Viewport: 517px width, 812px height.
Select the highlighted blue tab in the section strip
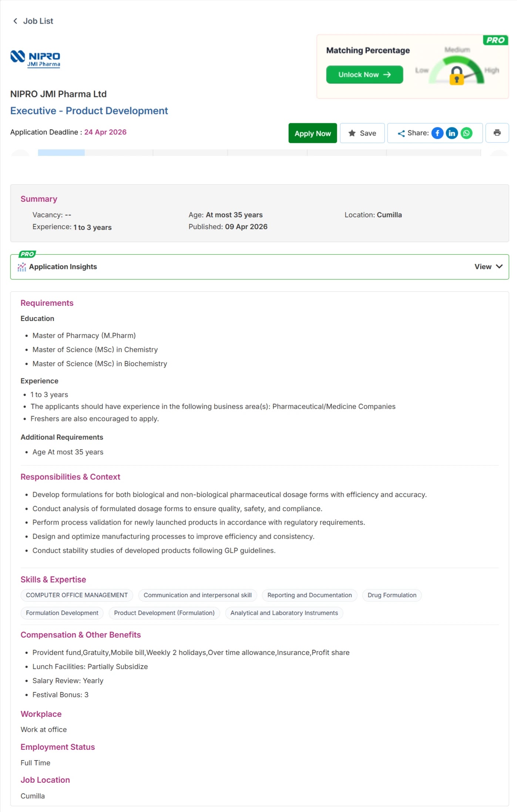tap(61, 153)
